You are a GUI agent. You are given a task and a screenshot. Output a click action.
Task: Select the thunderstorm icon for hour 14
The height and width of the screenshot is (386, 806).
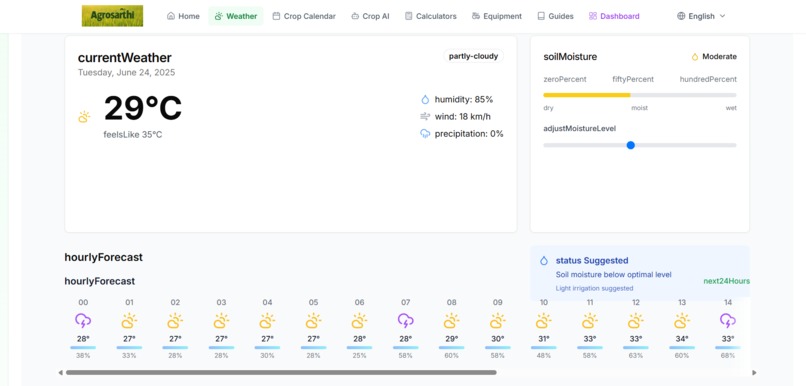click(727, 321)
